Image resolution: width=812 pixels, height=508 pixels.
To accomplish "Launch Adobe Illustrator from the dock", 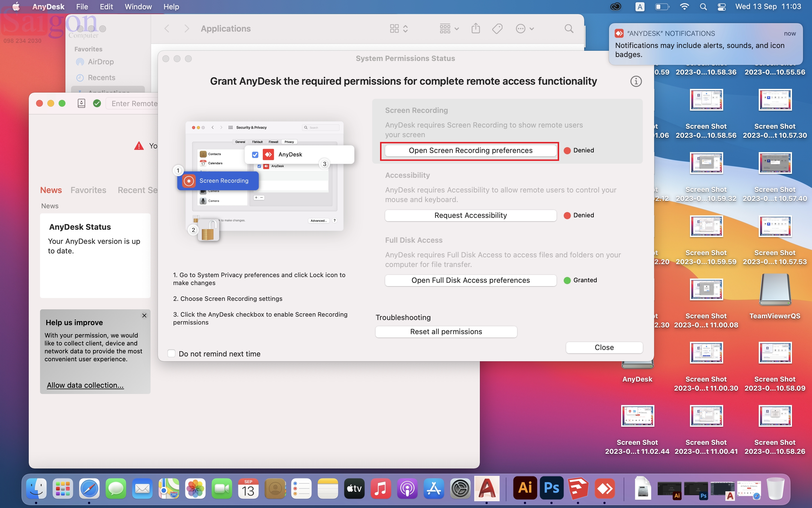I will click(x=525, y=488).
